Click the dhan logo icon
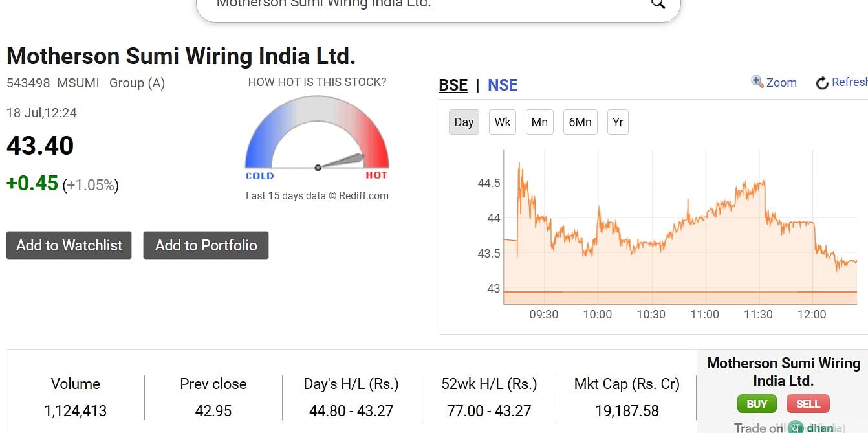Image resolution: width=868 pixels, height=433 pixels. tap(796, 427)
